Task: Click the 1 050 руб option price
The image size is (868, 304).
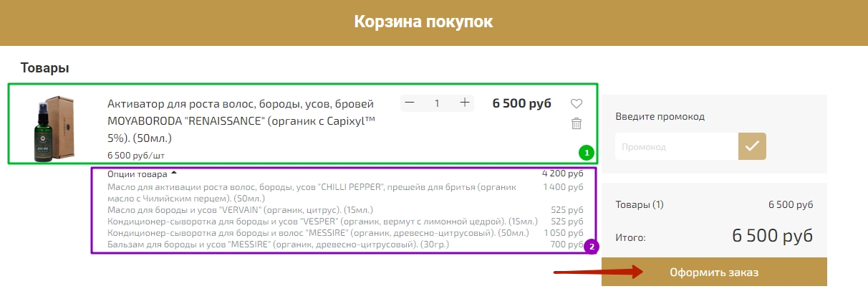Action: [564, 233]
